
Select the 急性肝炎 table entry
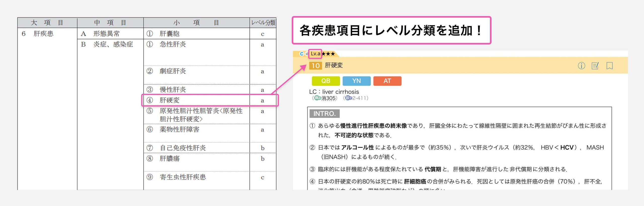[x=173, y=44]
